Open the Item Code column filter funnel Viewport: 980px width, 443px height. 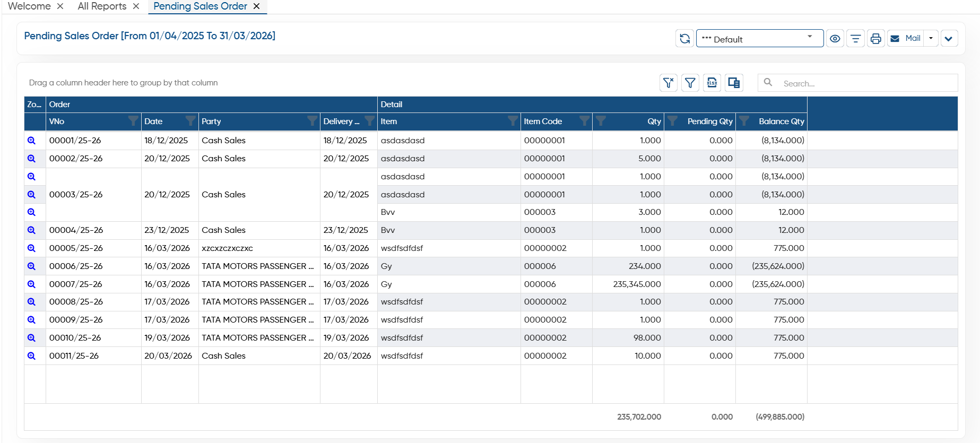pyautogui.click(x=584, y=121)
